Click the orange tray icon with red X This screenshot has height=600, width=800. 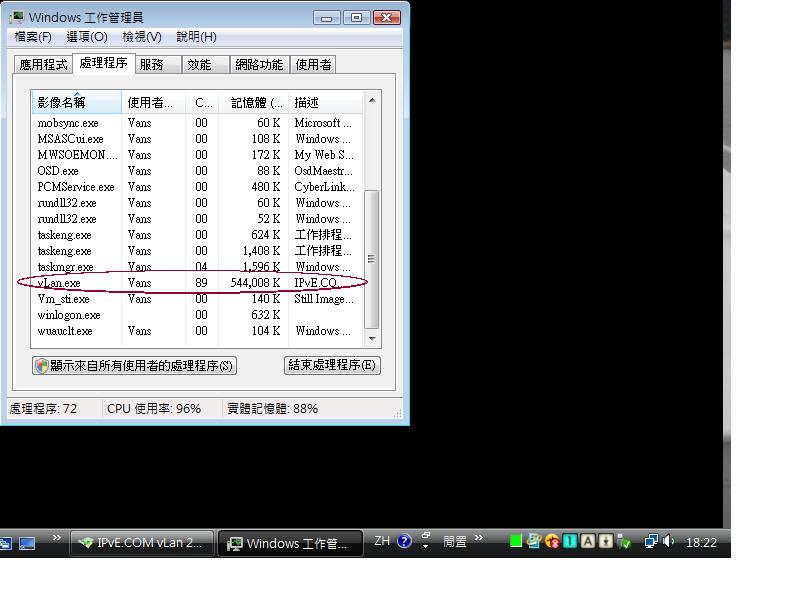(x=552, y=541)
